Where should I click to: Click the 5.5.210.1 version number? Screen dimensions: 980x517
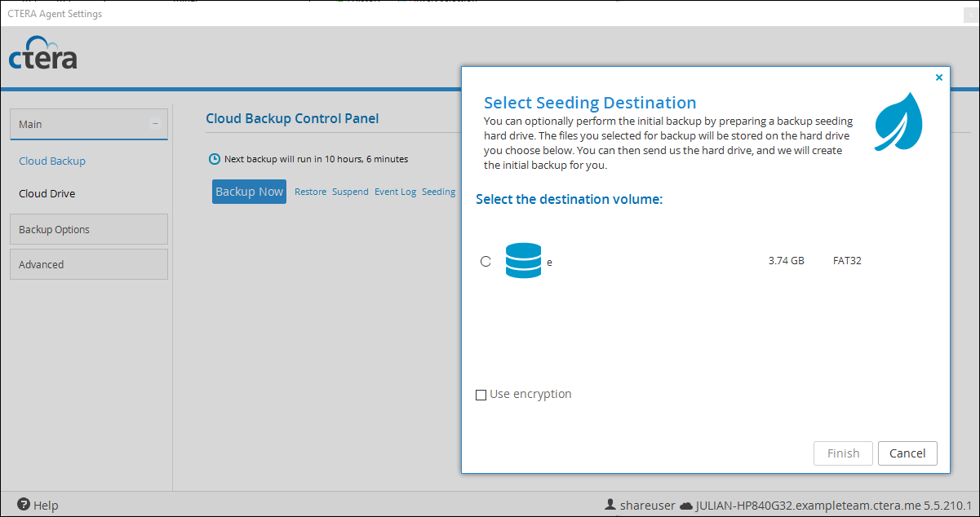[948, 506]
